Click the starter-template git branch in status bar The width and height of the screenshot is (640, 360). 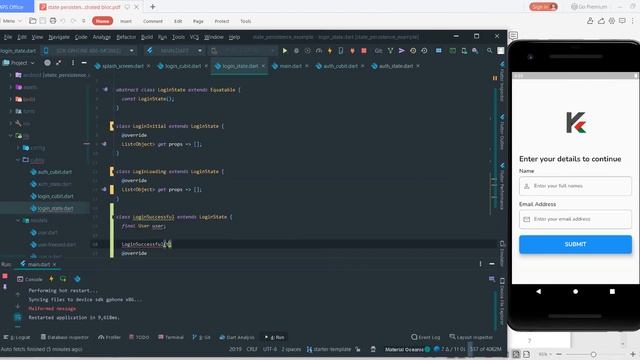(329, 349)
